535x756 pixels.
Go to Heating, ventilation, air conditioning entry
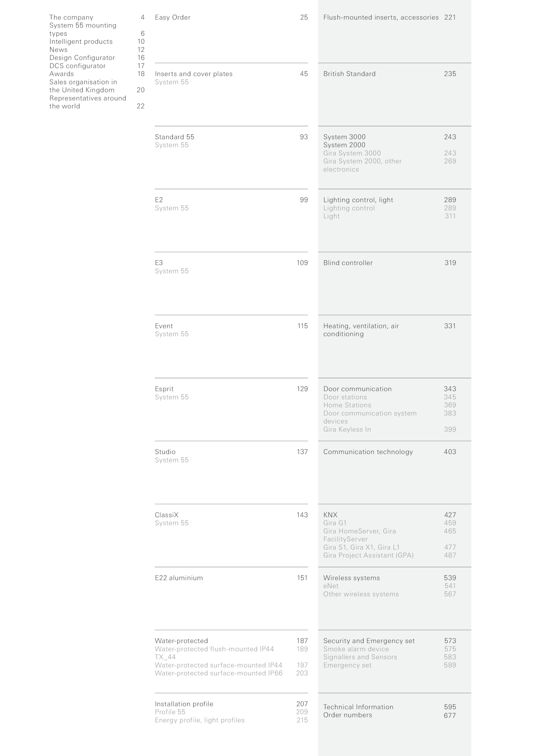coord(361,330)
